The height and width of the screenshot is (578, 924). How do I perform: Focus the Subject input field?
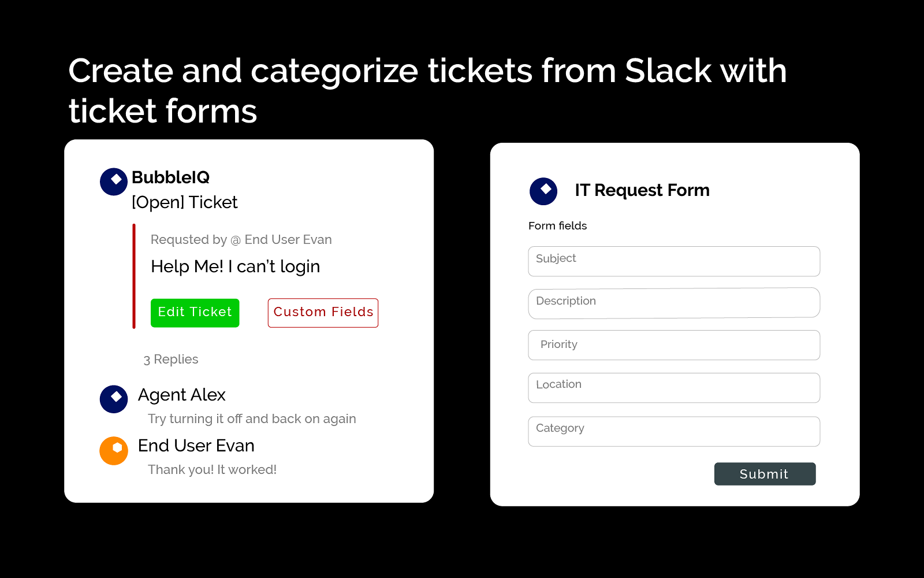point(674,261)
